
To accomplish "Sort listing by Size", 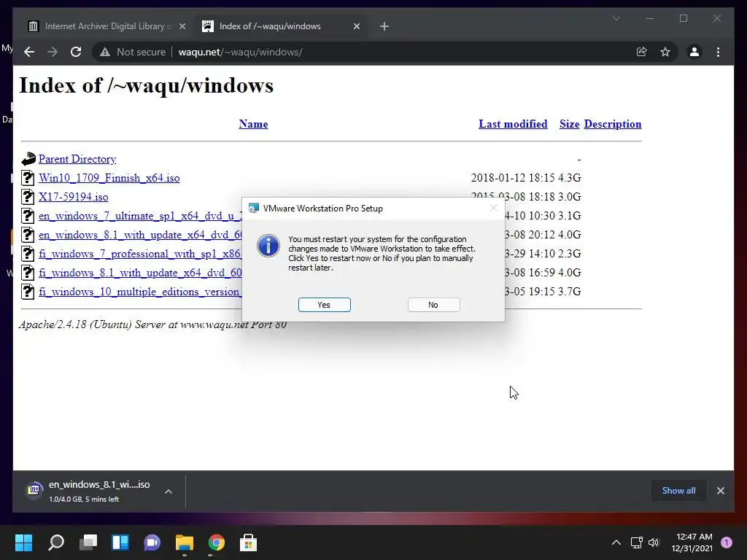I will tap(569, 124).
